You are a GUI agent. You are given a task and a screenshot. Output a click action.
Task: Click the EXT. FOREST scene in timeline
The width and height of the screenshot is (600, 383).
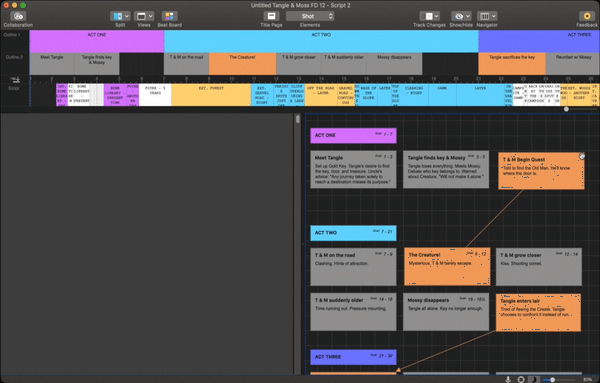pos(211,95)
